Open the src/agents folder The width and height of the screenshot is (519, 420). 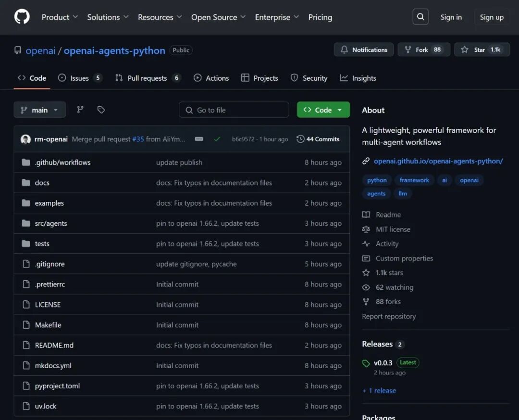tap(51, 223)
